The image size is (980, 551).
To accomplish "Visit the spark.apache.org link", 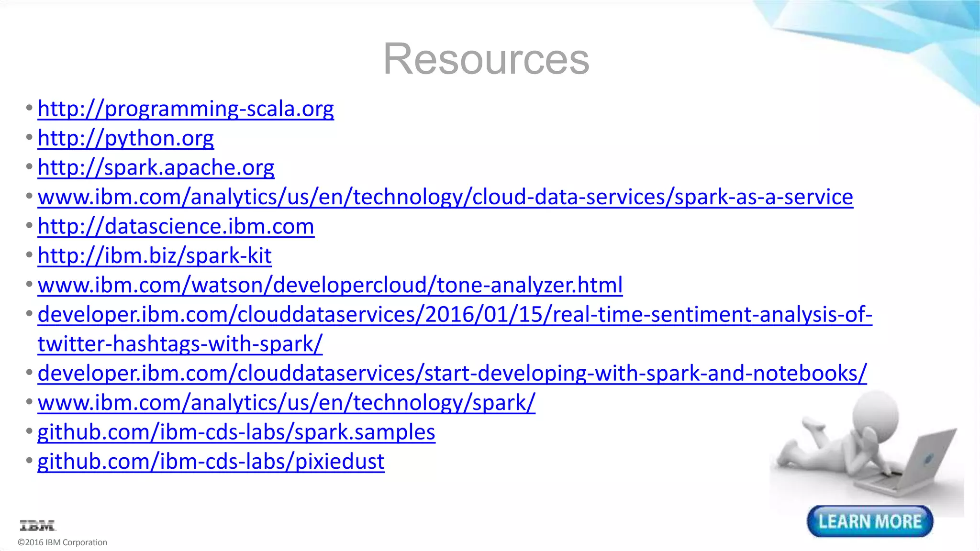I will point(156,168).
